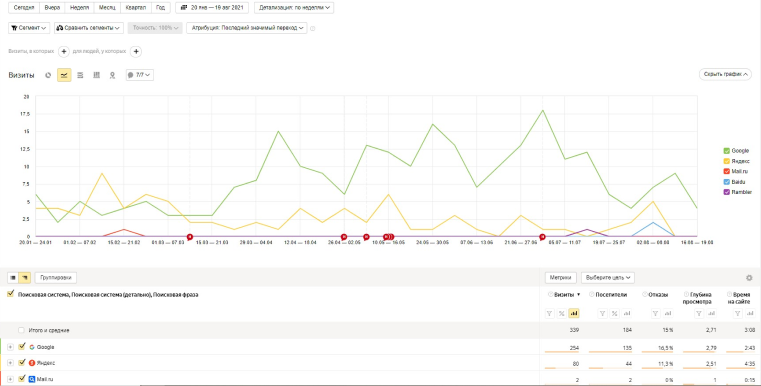
Task: Expand the Google row in the table
Action: 10,347
